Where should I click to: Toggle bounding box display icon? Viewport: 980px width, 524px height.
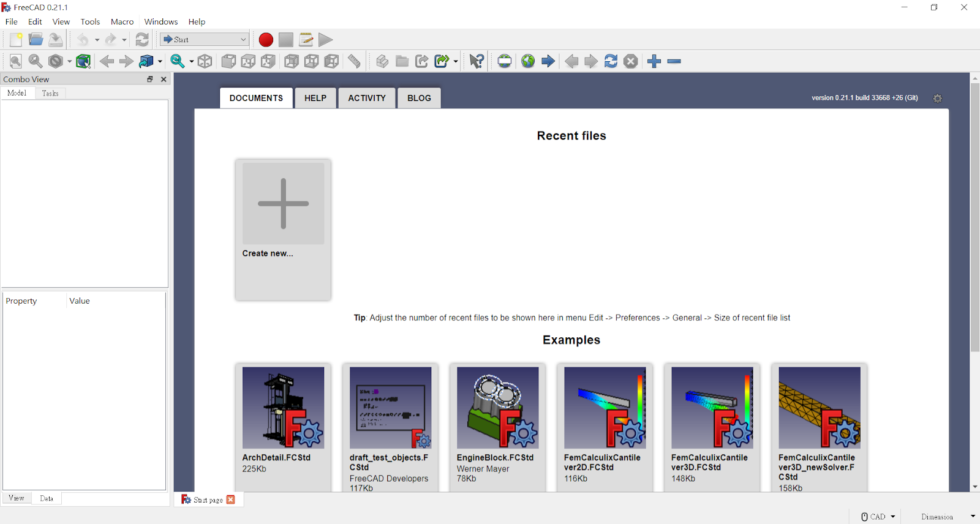coord(83,61)
